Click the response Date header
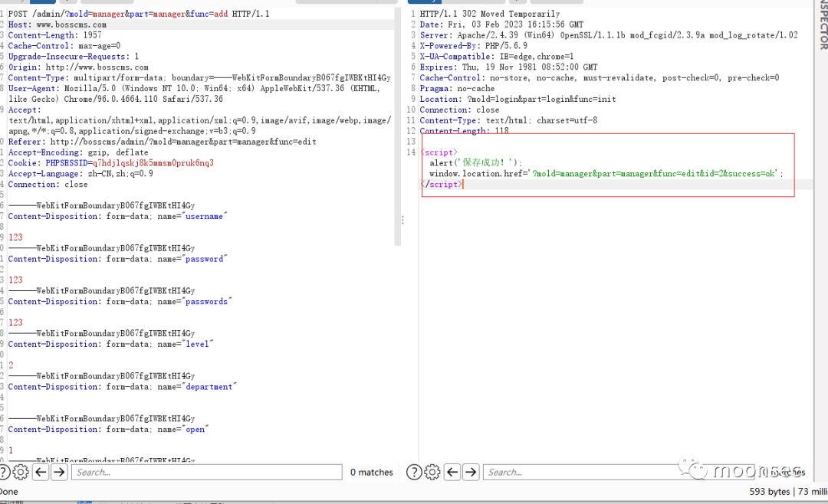828x504 pixels. (x=501, y=25)
